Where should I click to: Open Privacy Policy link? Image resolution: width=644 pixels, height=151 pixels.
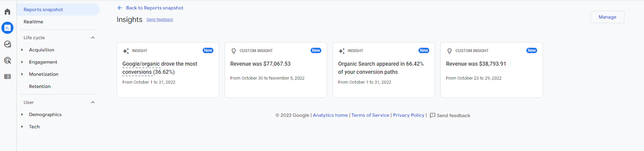[x=409, y=115]
